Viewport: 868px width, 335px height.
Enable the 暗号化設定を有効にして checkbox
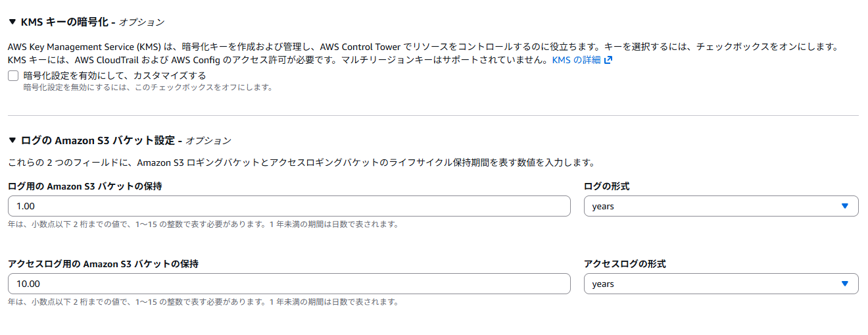coord(13,76)
